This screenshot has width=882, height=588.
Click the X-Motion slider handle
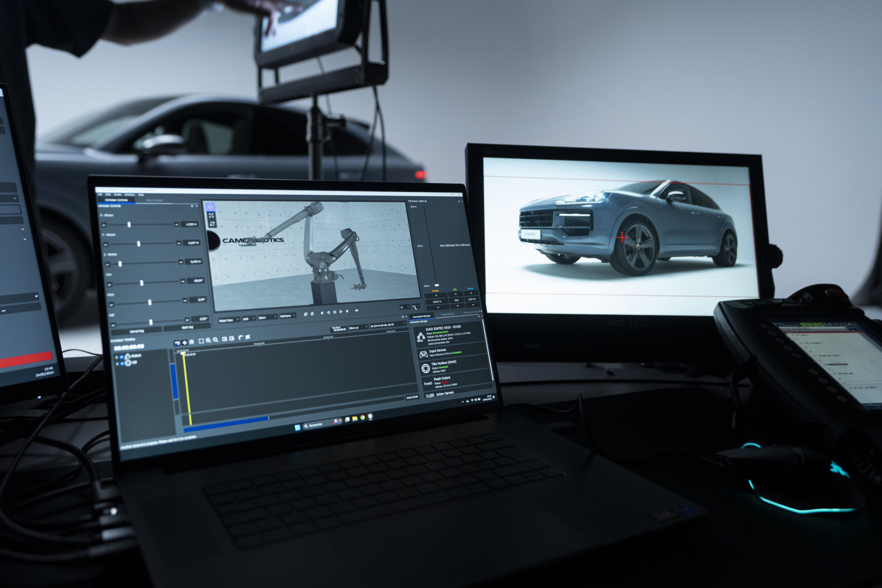(x=129, y=225)
